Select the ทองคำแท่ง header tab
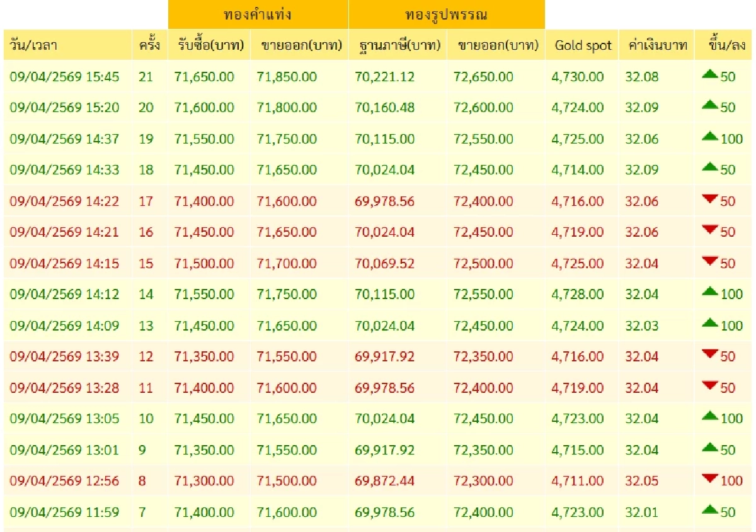The width and height of the screenshot is (756, 532). point(258,14)
